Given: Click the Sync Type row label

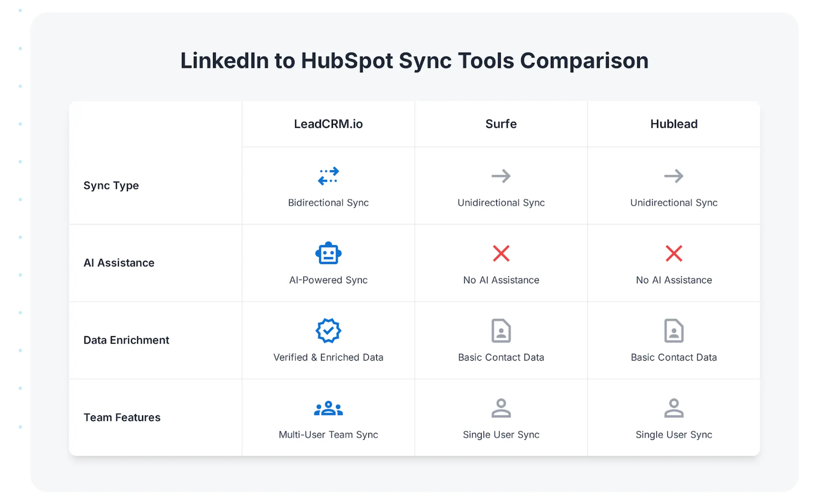Looking at the screenshot, I should pos(111,185).
